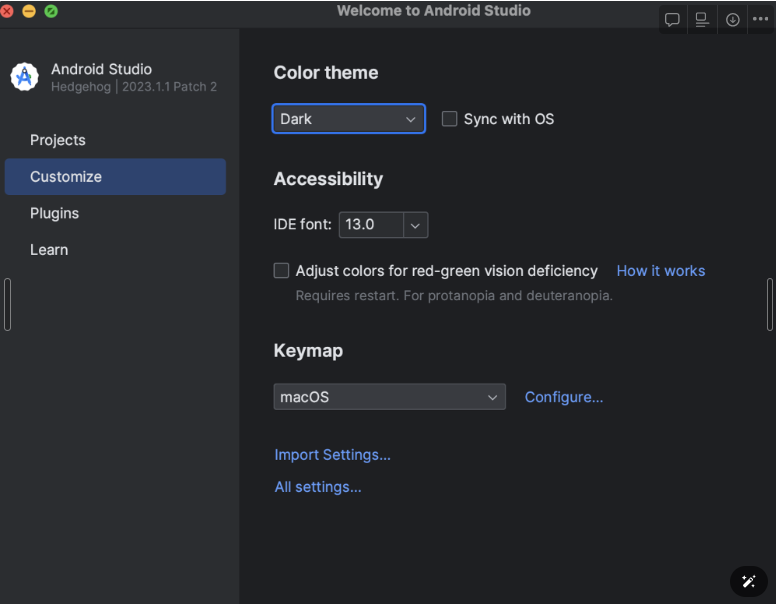Click the right edge resize handle
The width and height of the screenshot is (776, 604).
[x=770, y=304]
